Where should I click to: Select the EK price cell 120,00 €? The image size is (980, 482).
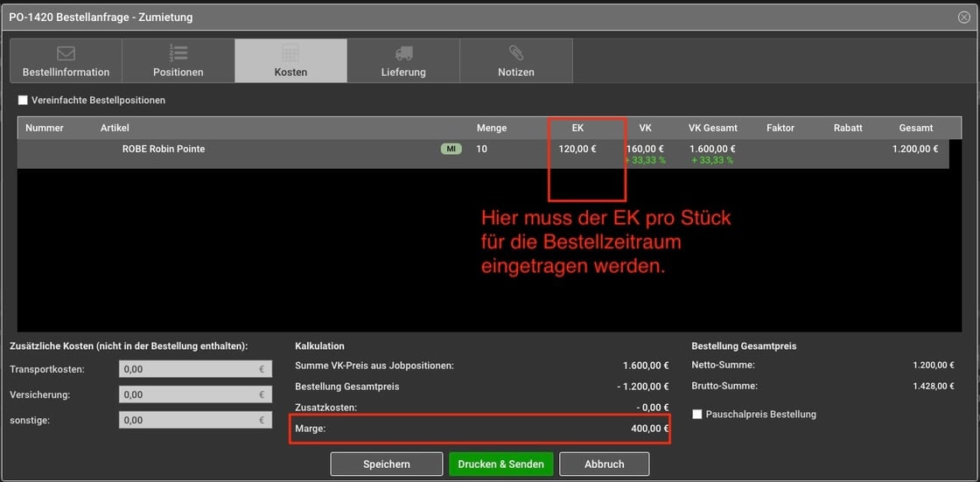[x=577, y=150]
